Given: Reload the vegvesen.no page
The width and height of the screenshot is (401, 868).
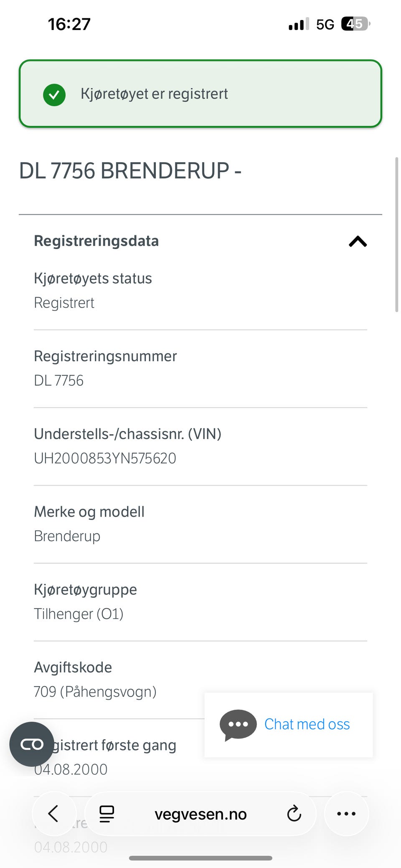Looking at the screenshot, I should point(294,814).
